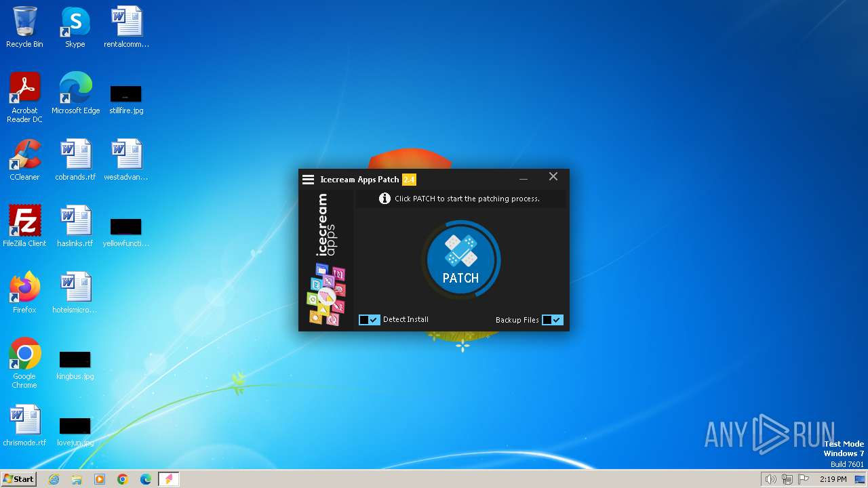Open the Windows Start menu
Screen dimensions: 868x488
(19, 479)
